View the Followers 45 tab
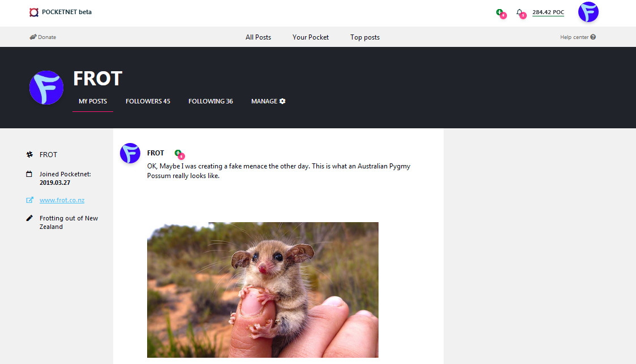Screen dimensions: 636x364 (x=148, y=101)
